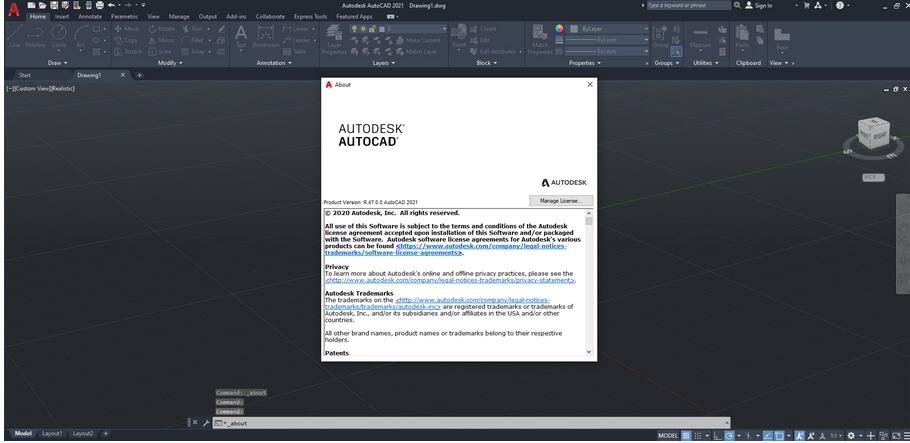Click the object color wheel swatch
Viewport: 910px width, 443px height.
(x=559, y=28)
